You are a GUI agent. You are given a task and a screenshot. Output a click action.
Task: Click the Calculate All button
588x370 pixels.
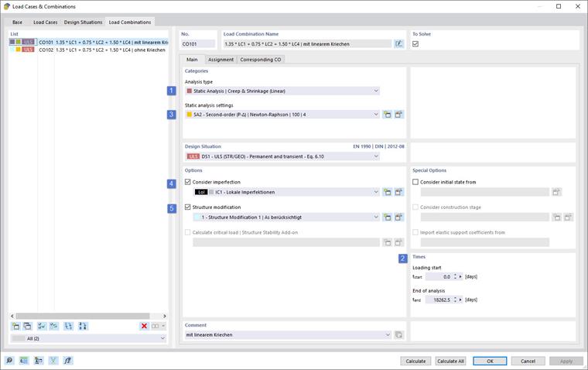451,361
